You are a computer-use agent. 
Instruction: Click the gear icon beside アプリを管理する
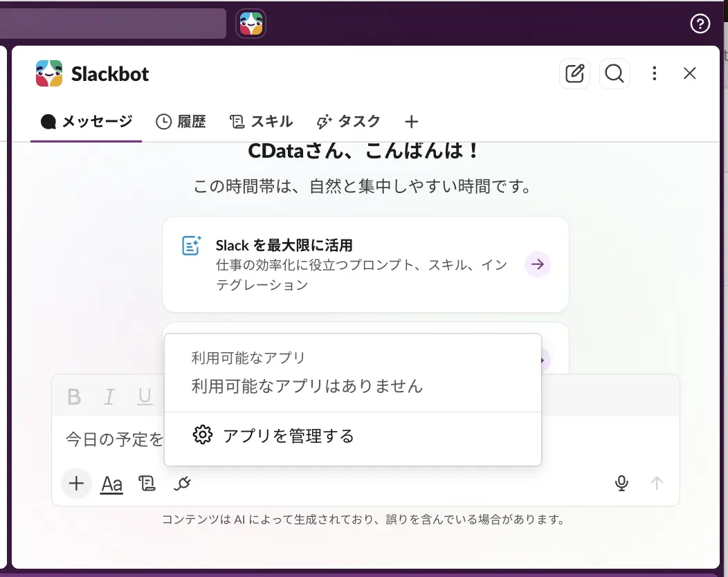203,435
